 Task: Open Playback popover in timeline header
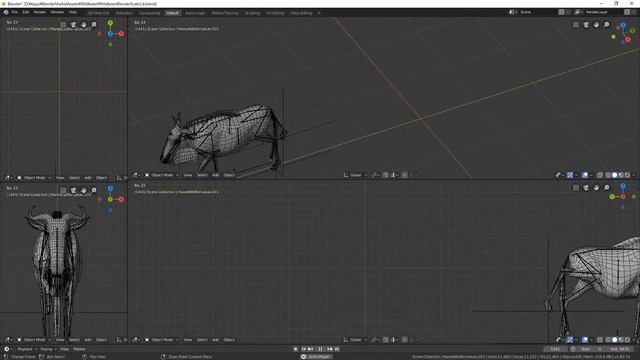(27, 349)
